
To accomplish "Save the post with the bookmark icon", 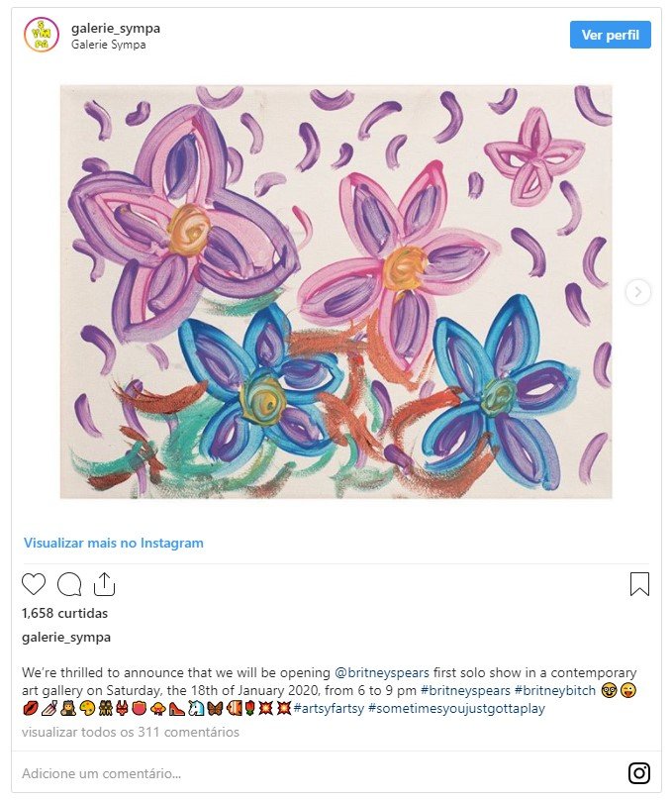I will point(639,584).
